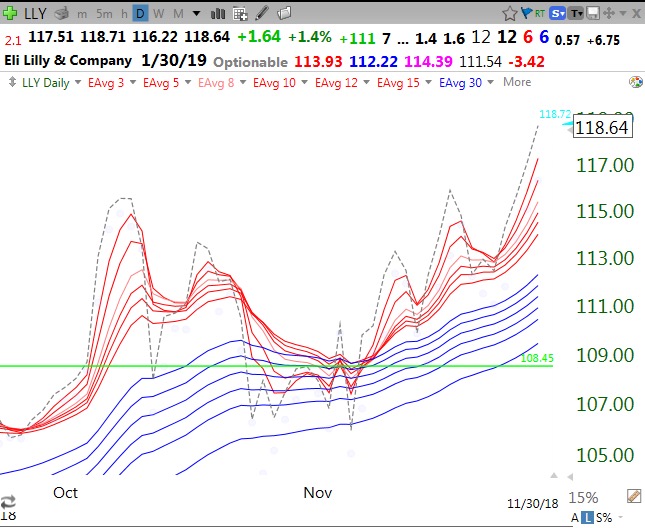Viewport: 645px width, 528px height.
Task: Click the LLY ticker symbol field
Action: coord(35,14)
